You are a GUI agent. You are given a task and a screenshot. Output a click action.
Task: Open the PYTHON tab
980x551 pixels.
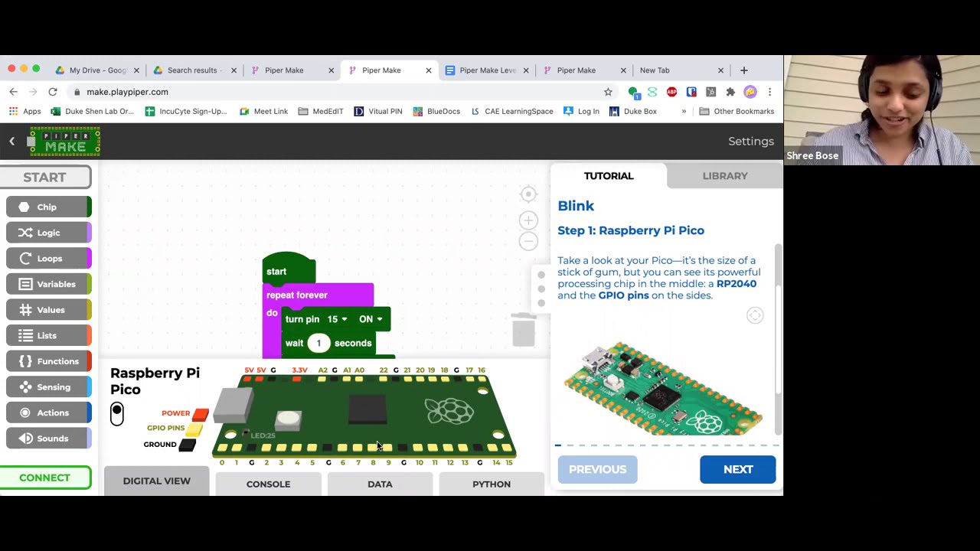click(492, 484)
